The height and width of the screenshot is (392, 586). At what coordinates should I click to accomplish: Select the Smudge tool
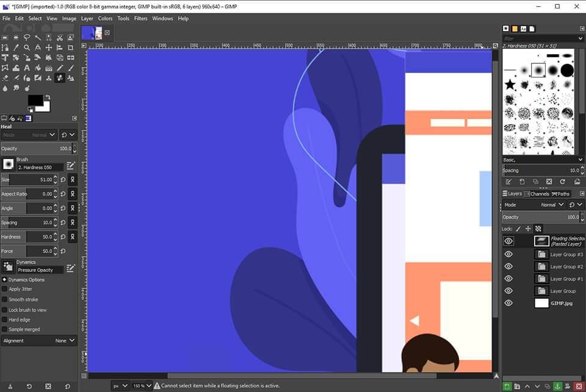16,88
